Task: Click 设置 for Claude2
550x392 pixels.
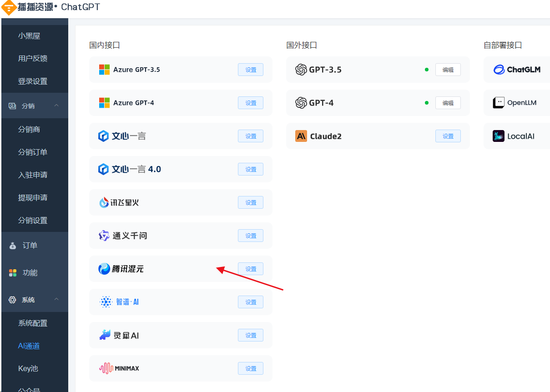Action: coord(448,136)
